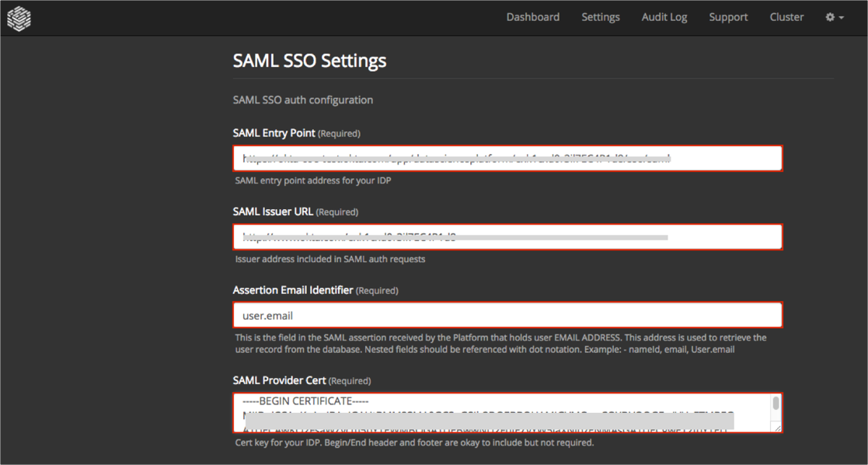
Task: Click the cube logo in the navbar
Action: [x=19, y=18]
